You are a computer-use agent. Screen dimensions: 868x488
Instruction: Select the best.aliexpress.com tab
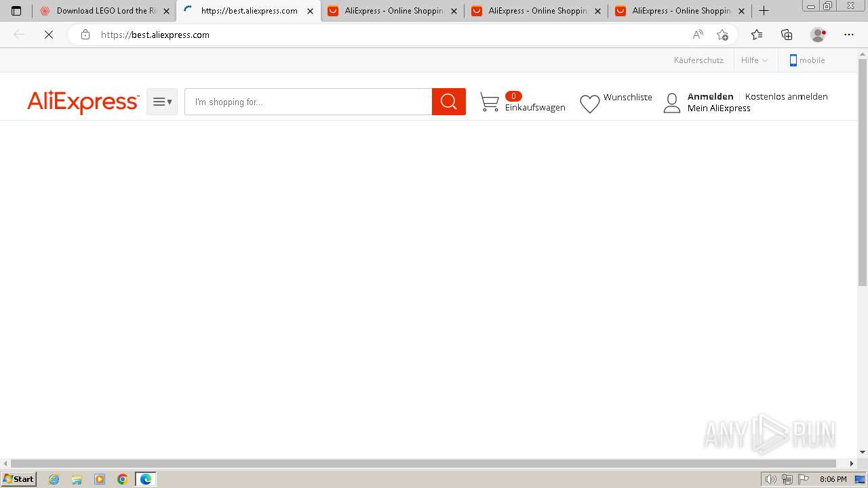click(x=248, y=11)
